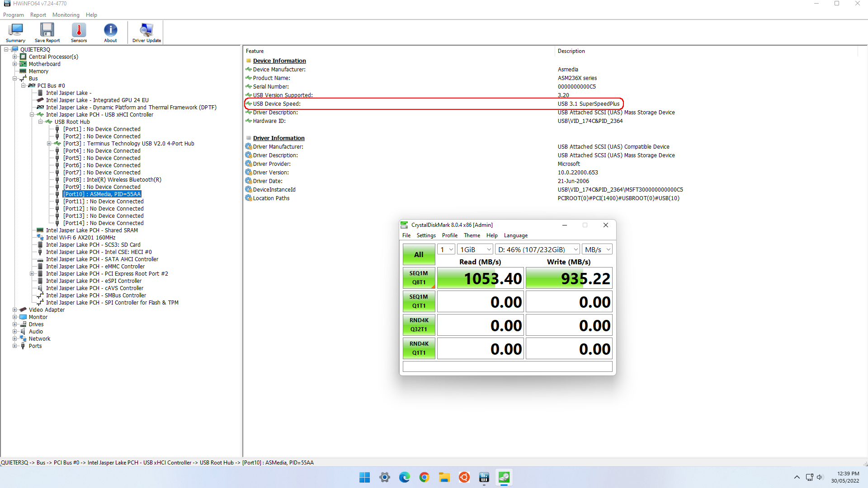Open Google Chrome from the taskbar
The width and height of the screenshot is (868, 488).
point(424,477)
